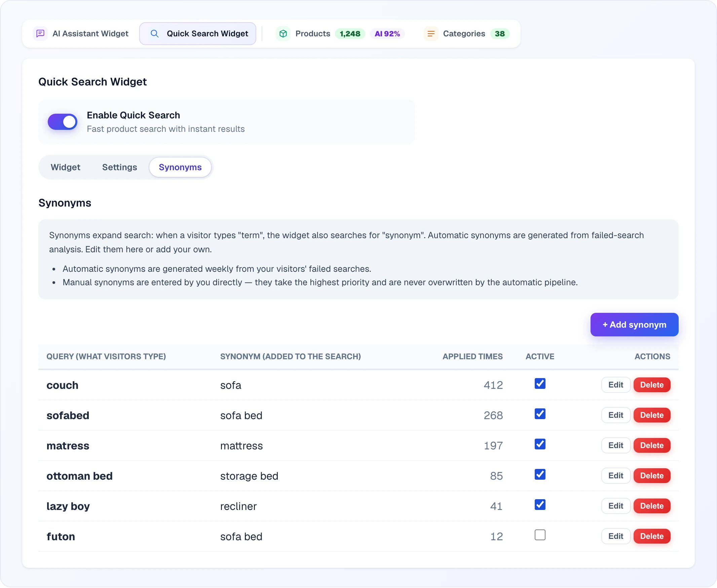
Task: Edit the matress synonym
Action: [615, 446]
